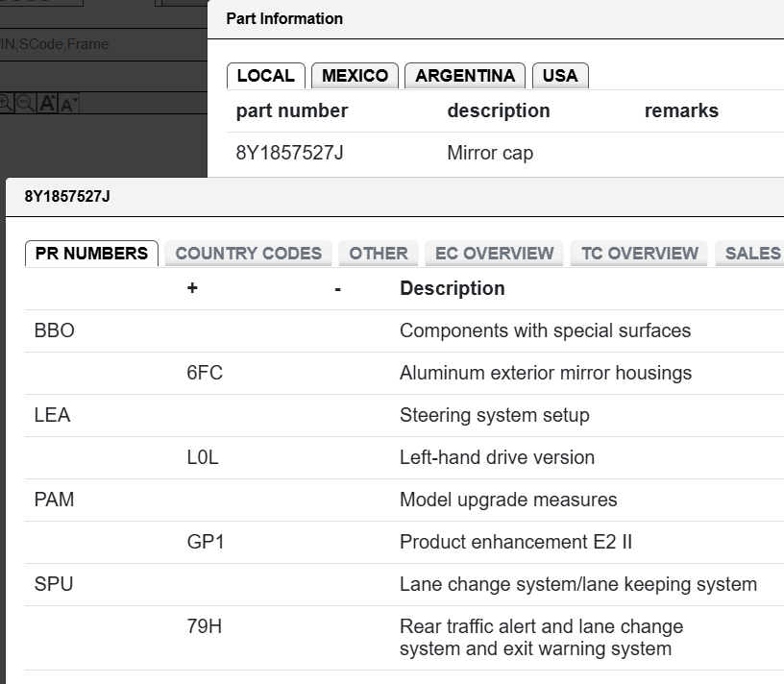Click part number 8Y1857527J in table
Image resolution: width=784 pixels, height=684 pixels.
click(290, 153)
